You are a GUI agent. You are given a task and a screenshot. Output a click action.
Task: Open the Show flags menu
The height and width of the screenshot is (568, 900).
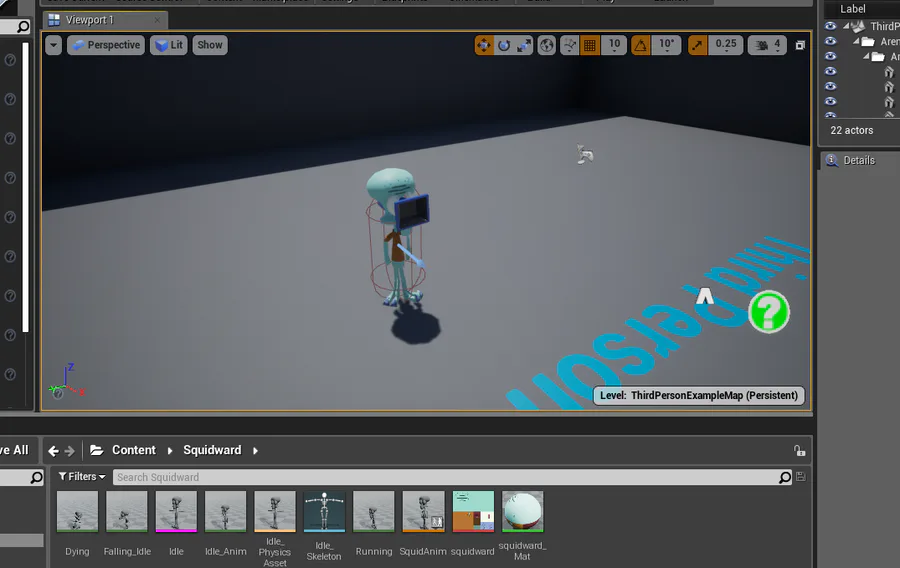point(210,45)
